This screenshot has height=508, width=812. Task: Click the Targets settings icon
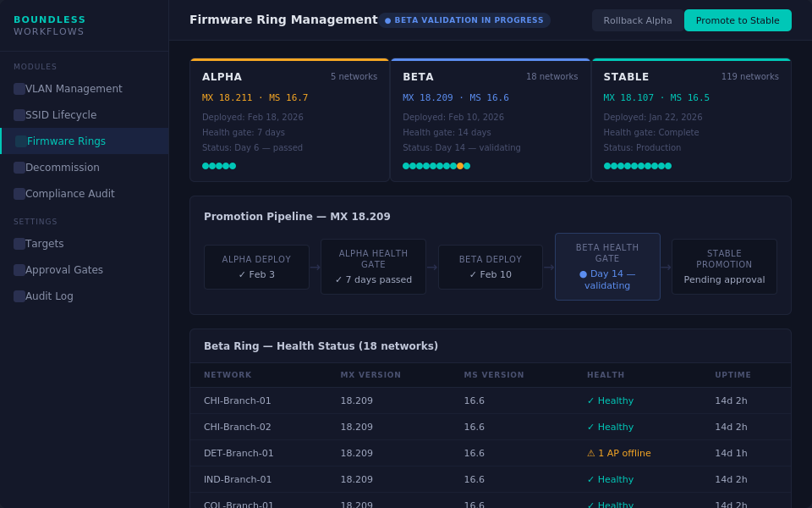(19, 244)
